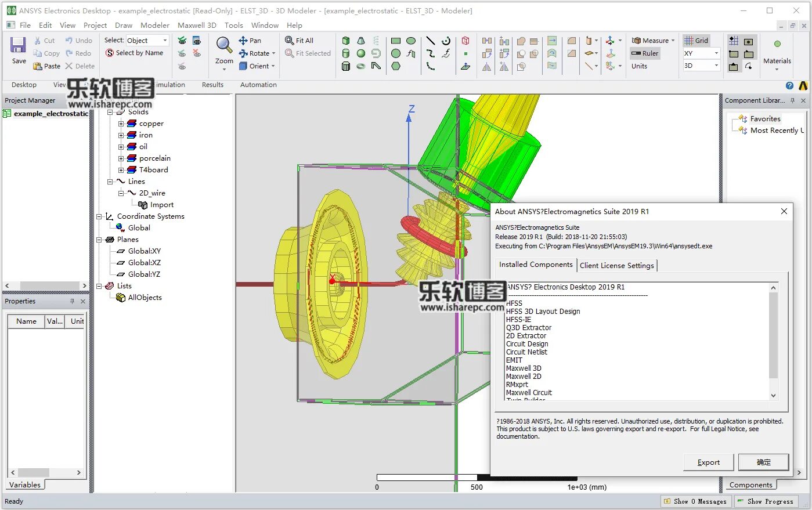
Task: Expand the copper solids node
Action: (121, 124)
